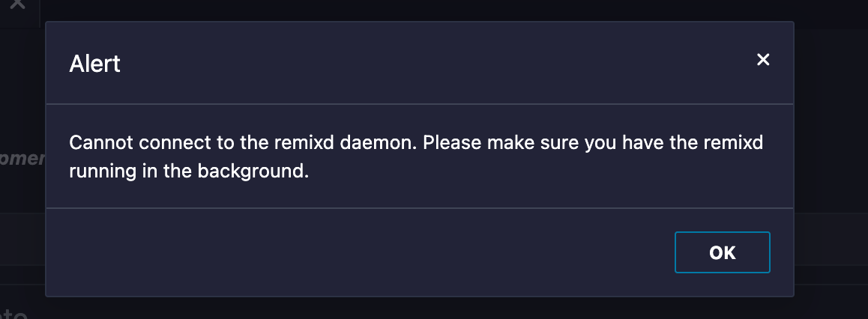Click the OK button in the alert

722,252
